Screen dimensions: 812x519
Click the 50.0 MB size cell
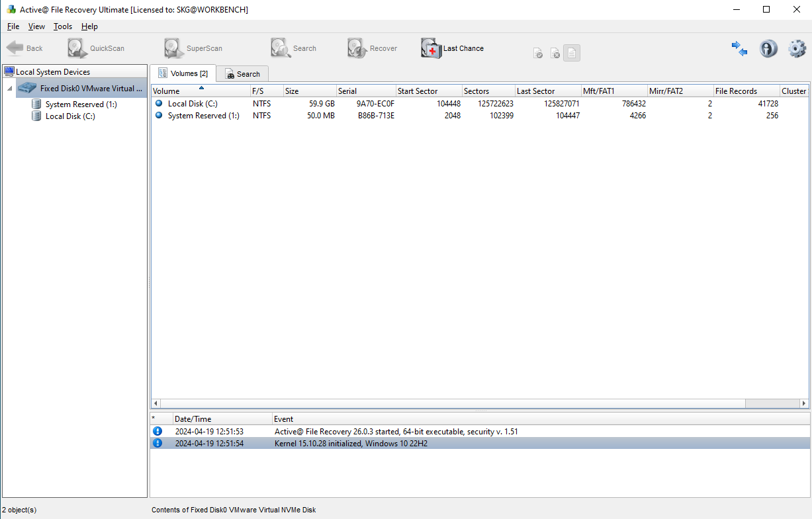tap(321, 116)
